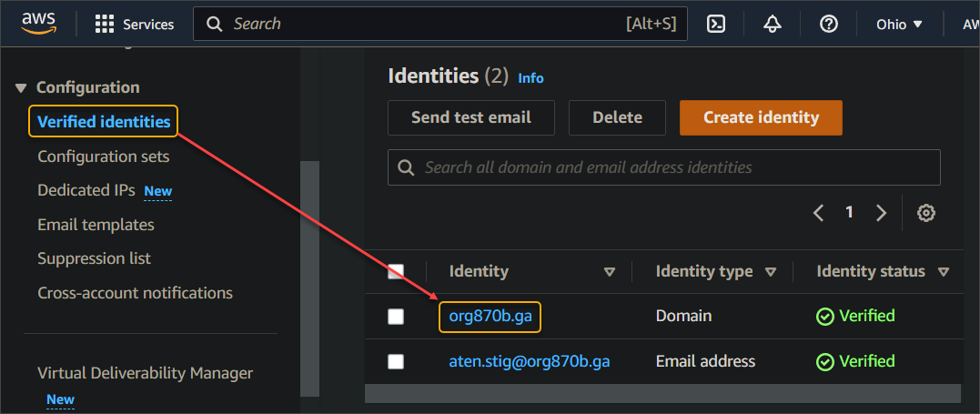This screenshot has height=414, width=980.
Task: Open Email templates in sidebar
Action: 96,225
